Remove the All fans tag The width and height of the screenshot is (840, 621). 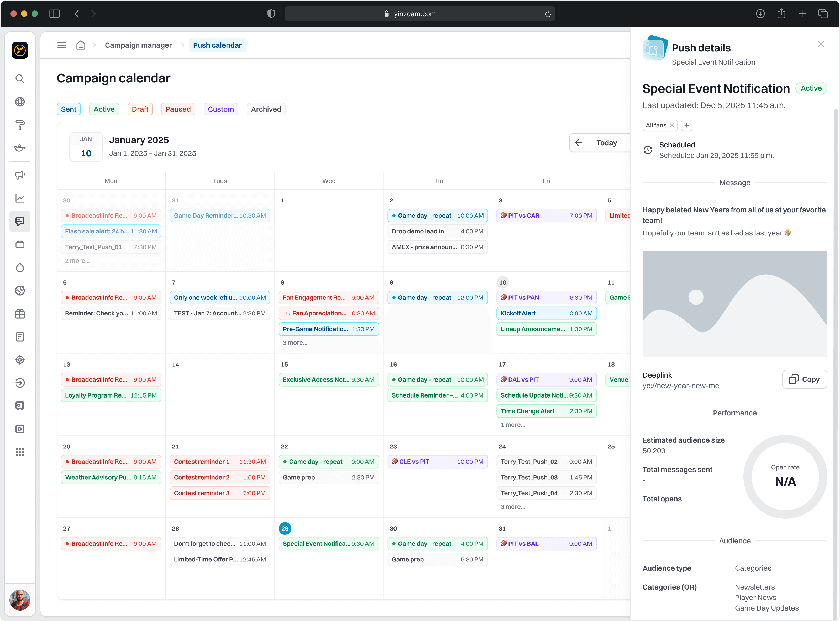(672, 126)
